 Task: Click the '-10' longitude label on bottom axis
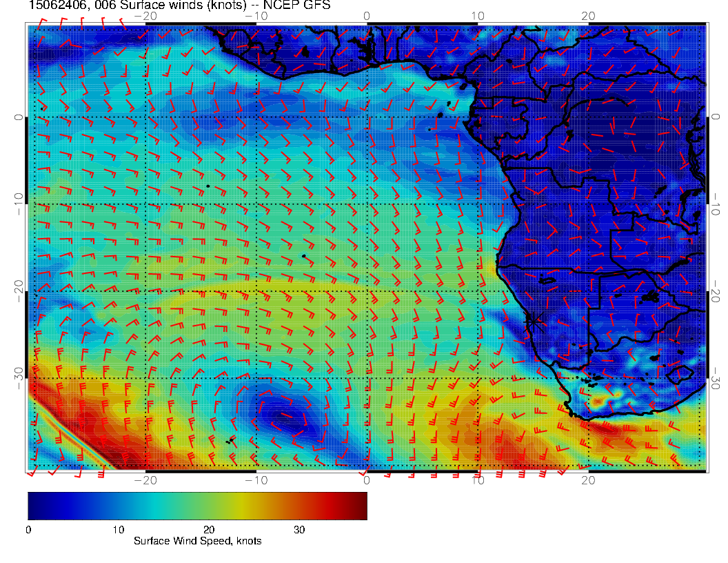256,480
